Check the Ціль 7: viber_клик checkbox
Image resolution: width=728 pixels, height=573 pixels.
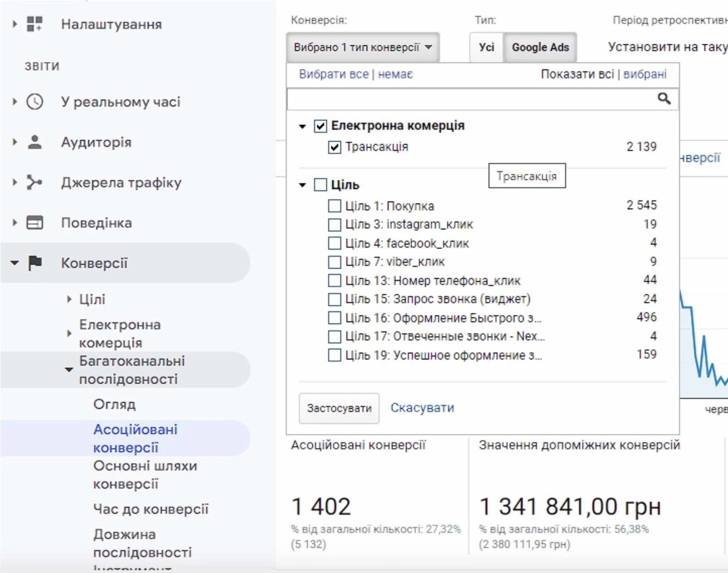click(x=335, y=262)
